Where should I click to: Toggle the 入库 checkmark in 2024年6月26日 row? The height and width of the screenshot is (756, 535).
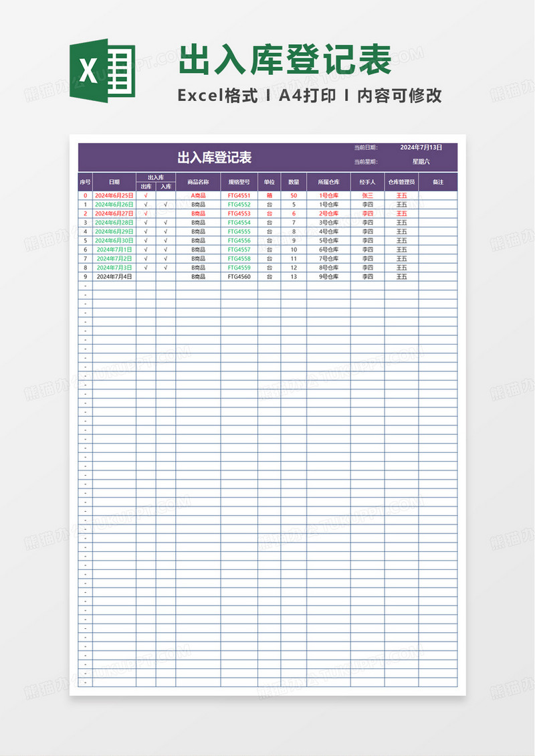coord(166,205)
